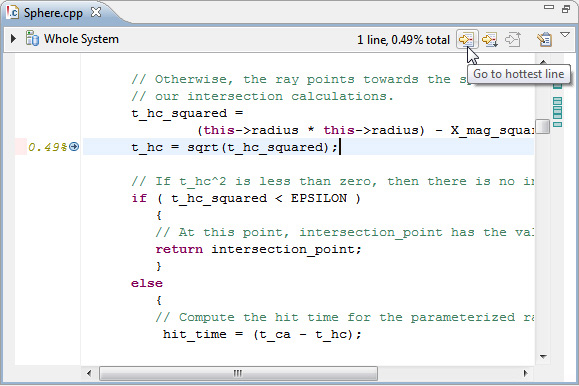Viewport: 579px width, 386px height.
Task: Click the '1 line, 0.49% total' label
Action: coord(403,40)
